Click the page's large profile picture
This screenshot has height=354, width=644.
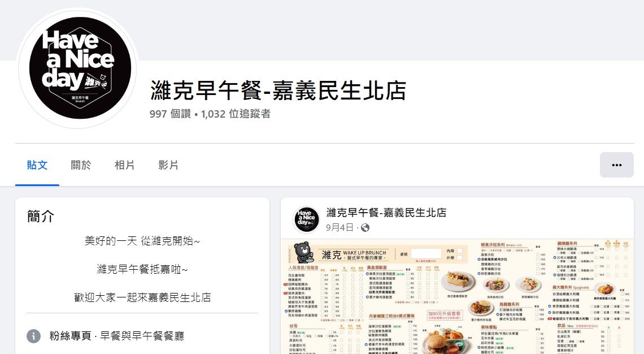click(x=80, y=68)
